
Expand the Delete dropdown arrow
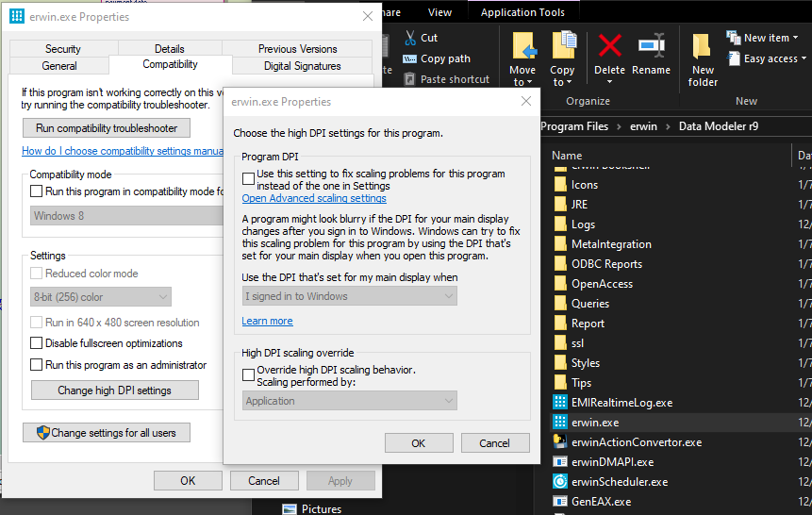(609, 82)
